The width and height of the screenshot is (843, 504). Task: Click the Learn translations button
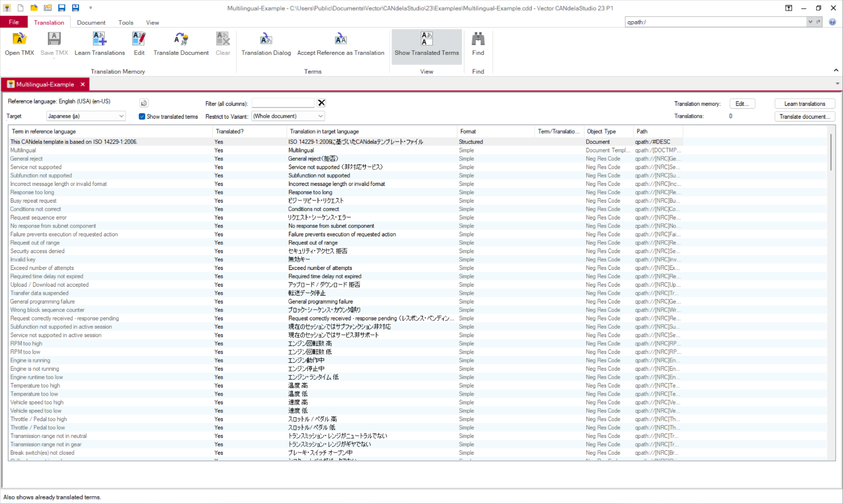tap(804, 104)
